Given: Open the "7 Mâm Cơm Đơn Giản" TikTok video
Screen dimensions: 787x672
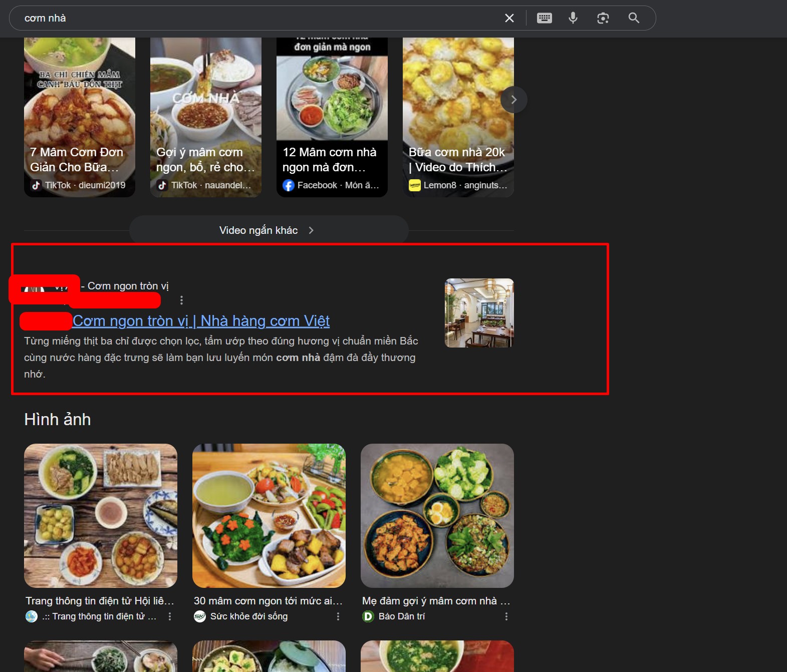Looking at the screenshot, I should pos(80,117).
